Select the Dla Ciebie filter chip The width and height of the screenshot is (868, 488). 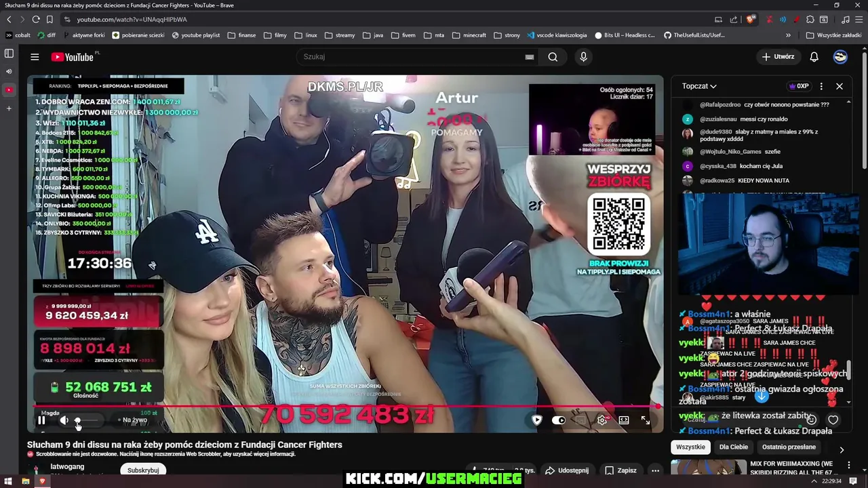[734, 447]
